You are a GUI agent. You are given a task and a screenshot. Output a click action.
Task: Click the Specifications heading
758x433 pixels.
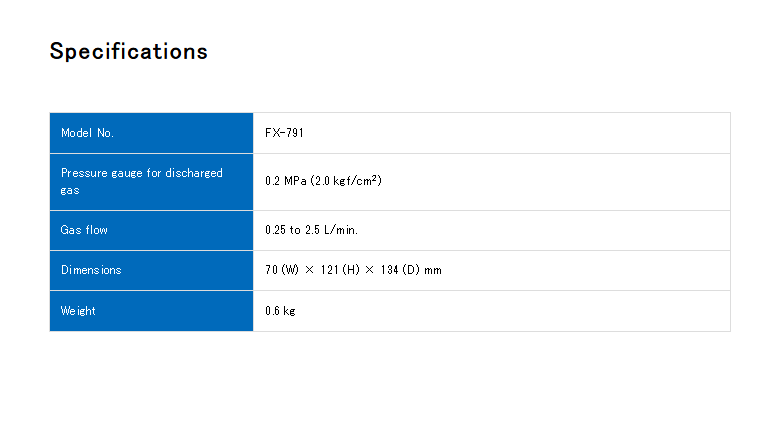[x=129, y=51]
